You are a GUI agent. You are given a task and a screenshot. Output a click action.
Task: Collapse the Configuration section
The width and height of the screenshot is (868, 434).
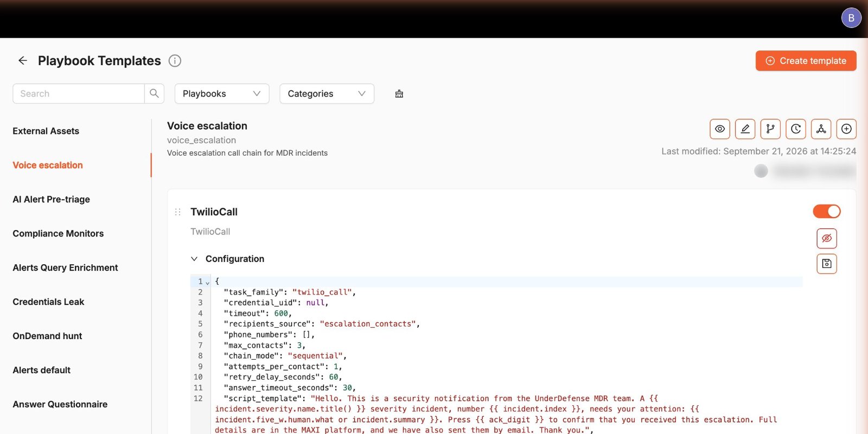194,259
